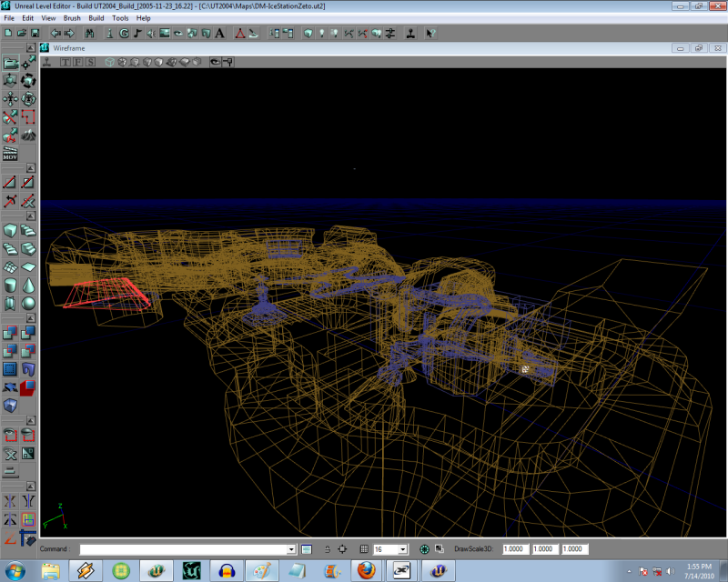Image resolution: width=728 pixels, height=582 pixels.
Task: Toggle selection lock padlock in bottom bar
Action: (328, 549)
